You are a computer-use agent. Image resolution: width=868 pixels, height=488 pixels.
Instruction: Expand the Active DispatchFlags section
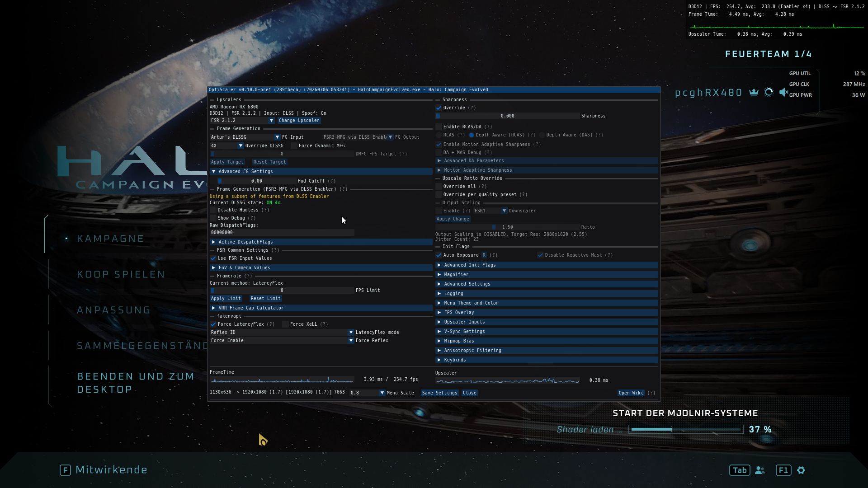click(321, 242)
